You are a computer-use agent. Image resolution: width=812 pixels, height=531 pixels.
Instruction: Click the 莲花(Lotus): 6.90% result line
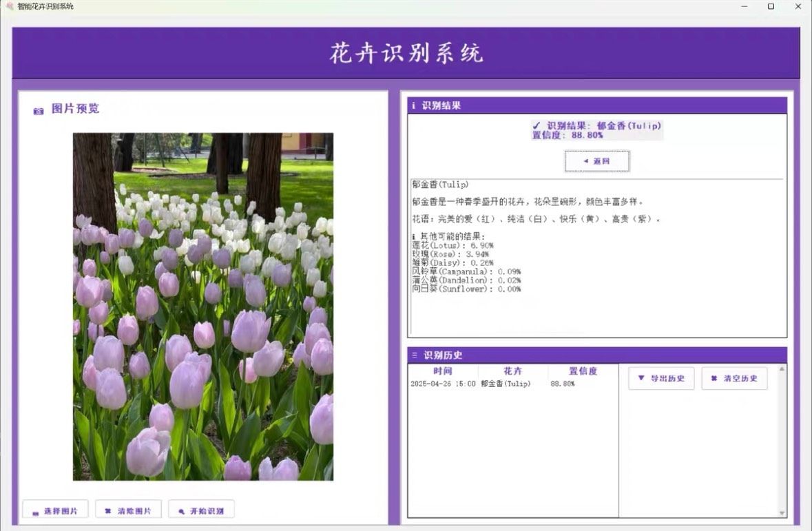click(452, 246)
